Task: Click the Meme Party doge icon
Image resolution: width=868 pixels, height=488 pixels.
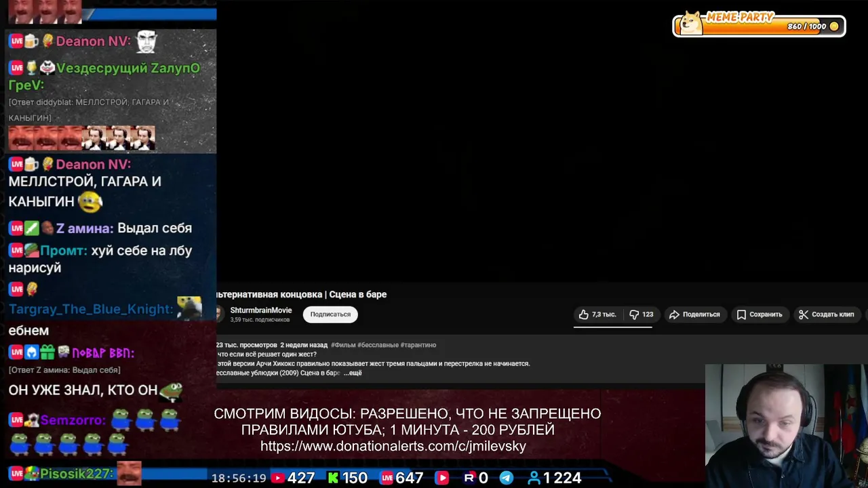Action: coord(690,22)
